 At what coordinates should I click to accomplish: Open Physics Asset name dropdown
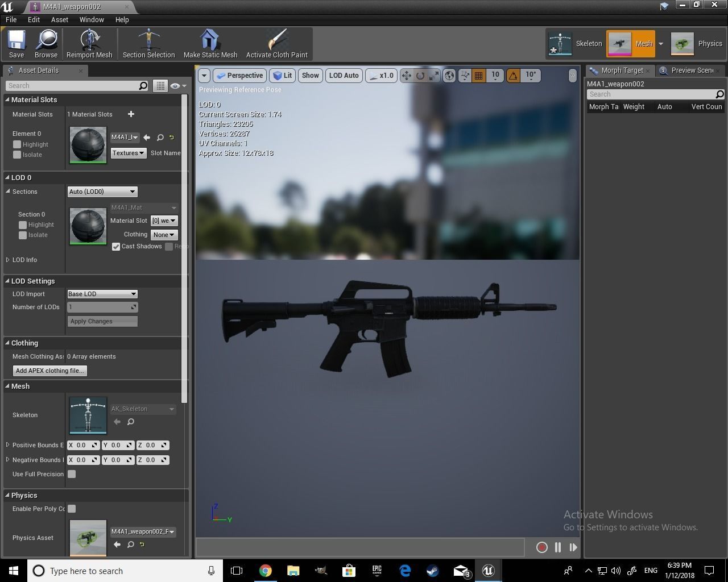pyautogui.click(x=143, y=532)
